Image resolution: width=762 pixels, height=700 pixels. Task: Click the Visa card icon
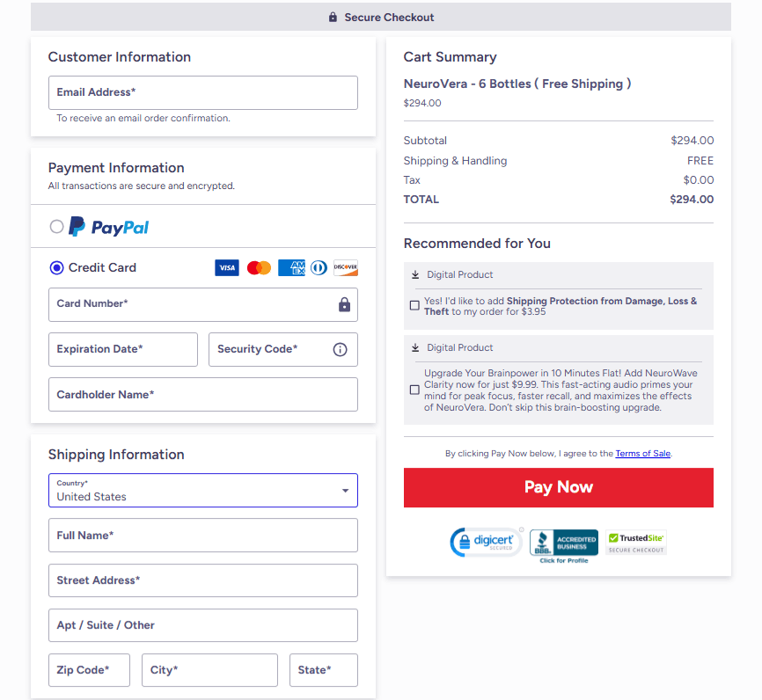click(x=227, y=267)
